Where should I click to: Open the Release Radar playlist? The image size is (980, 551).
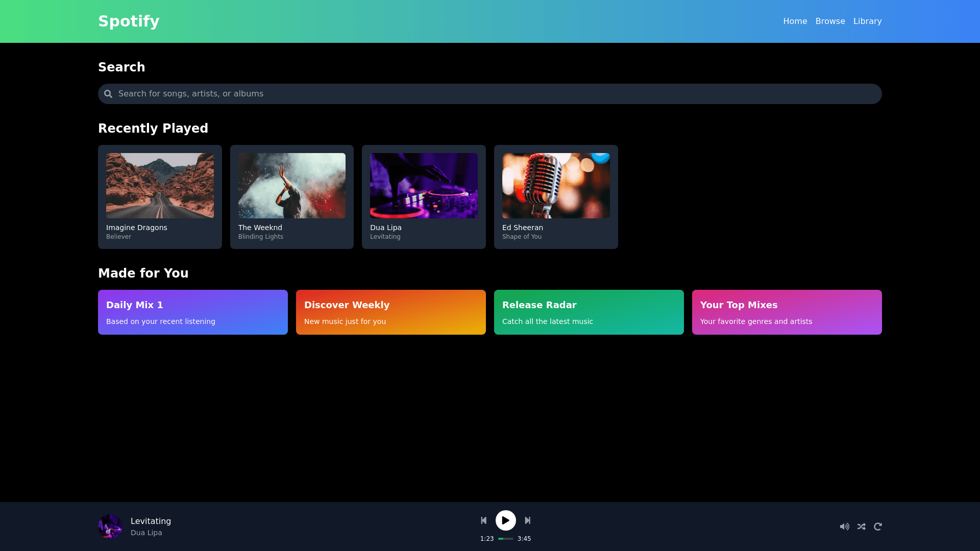click(589, 312)
